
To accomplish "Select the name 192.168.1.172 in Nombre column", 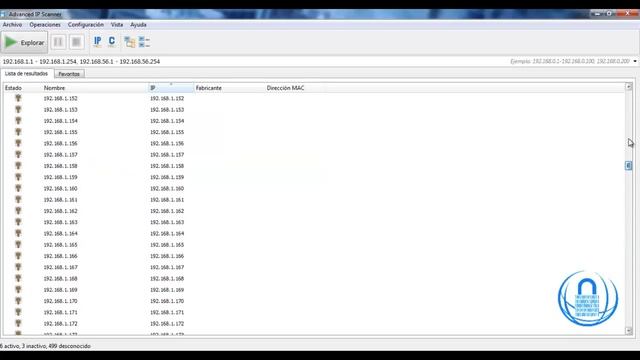I will click(60, 323).
